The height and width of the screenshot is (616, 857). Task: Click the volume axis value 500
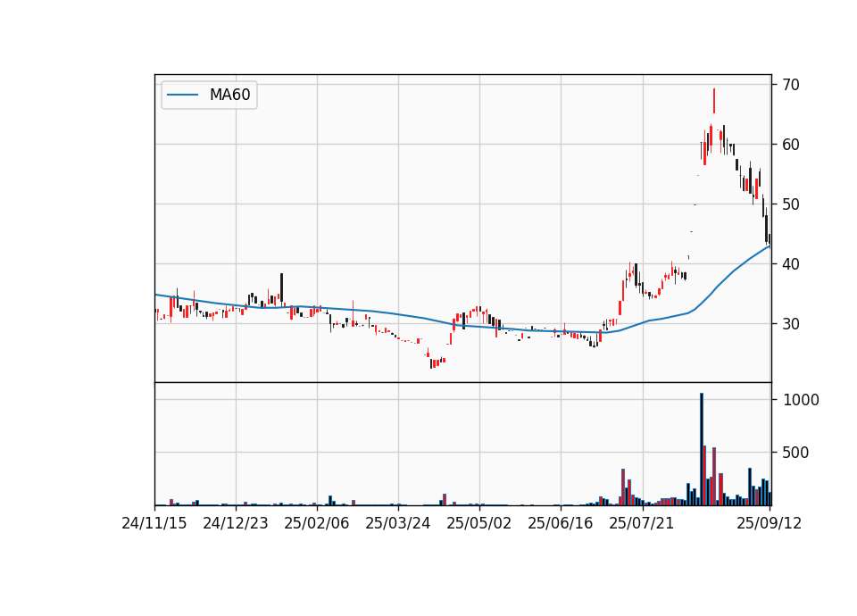point(795,453)
